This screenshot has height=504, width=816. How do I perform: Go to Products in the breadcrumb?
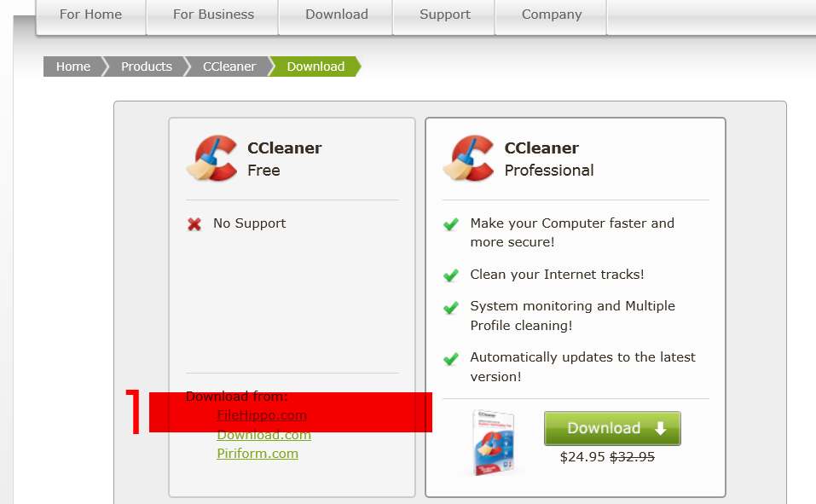pos(147,67)
